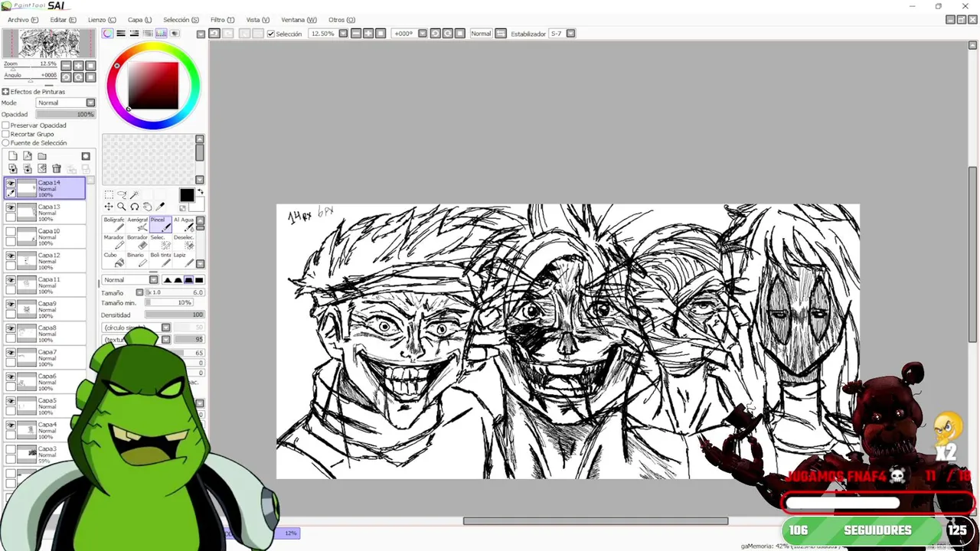Open the brush texture dropdown
The width and height of the screenshot is (980, 551).
coord(165,339)
